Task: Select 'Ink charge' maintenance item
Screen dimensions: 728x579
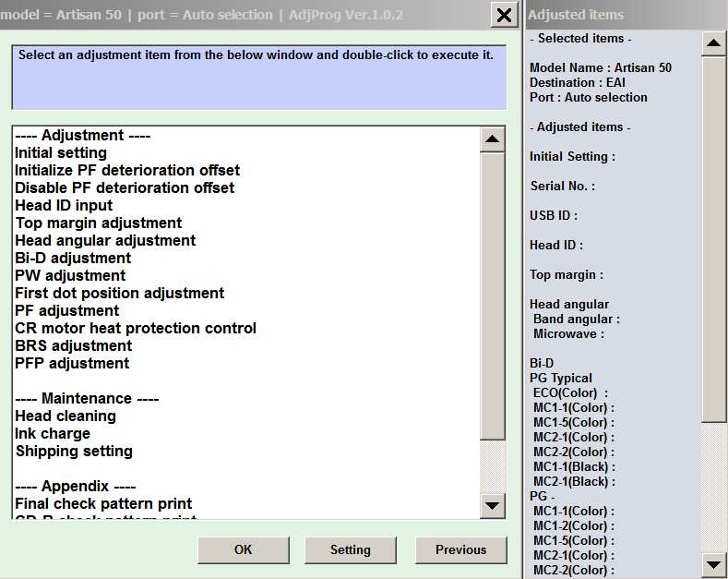Action: coord(53,433)
